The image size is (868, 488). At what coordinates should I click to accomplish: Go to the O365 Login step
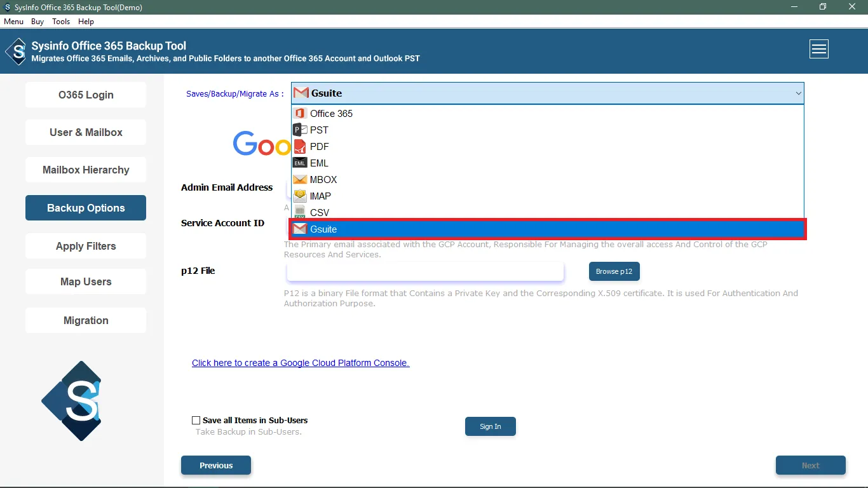coord(86,95)
